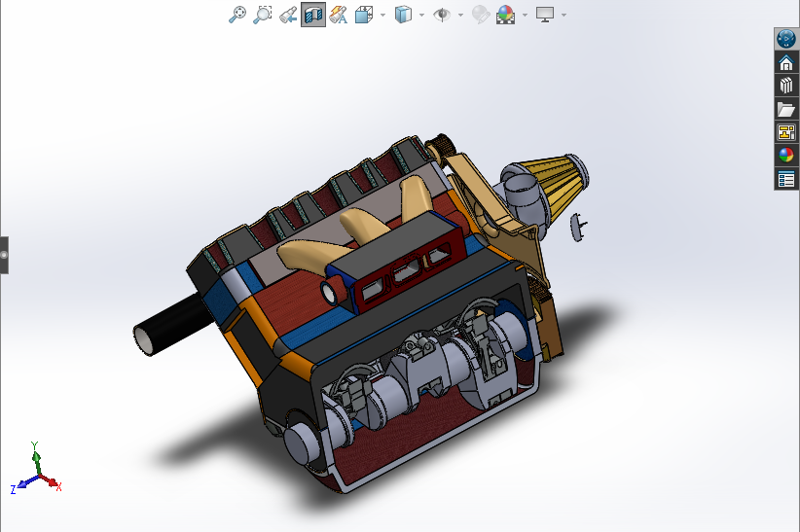800x532 pixels.
Task: Click the Display Style cube icon
Action: click(403, 15)
